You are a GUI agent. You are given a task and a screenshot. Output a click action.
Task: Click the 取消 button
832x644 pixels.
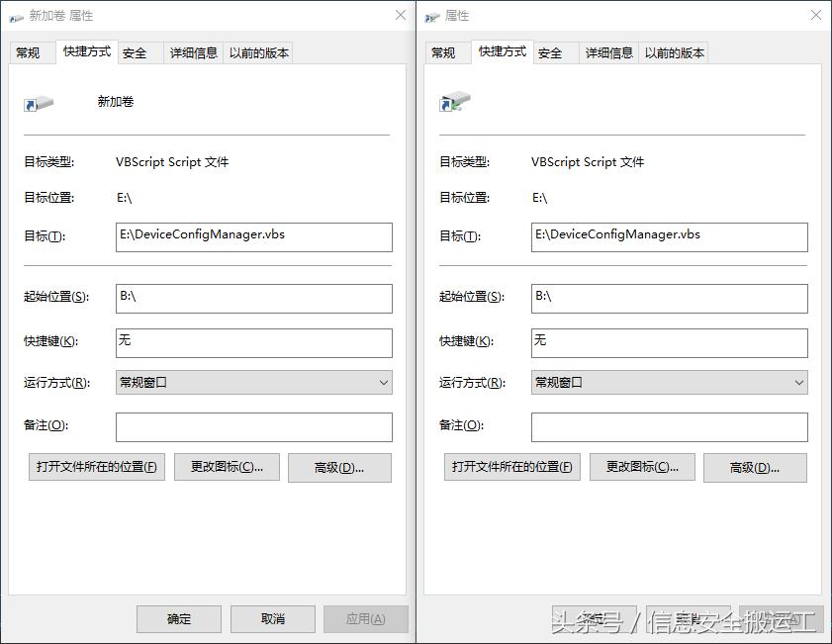tap(272, 618)
